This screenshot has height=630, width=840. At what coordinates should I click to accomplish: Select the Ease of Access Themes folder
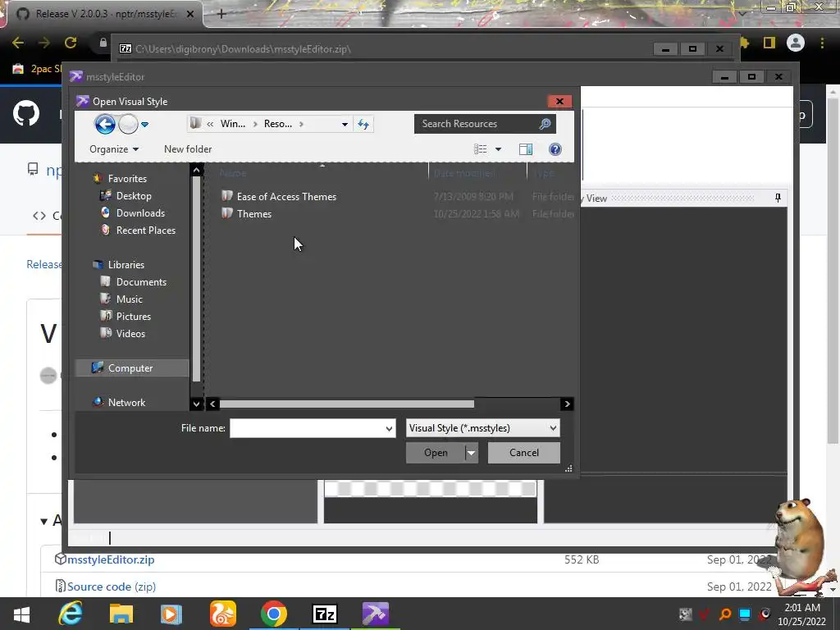(286, 197)
